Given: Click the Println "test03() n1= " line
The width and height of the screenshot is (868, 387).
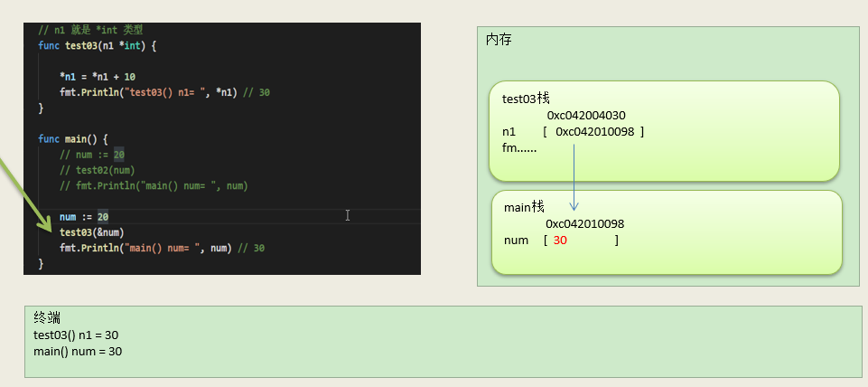Looking at the screenshot, I should [x=164, y=92].
